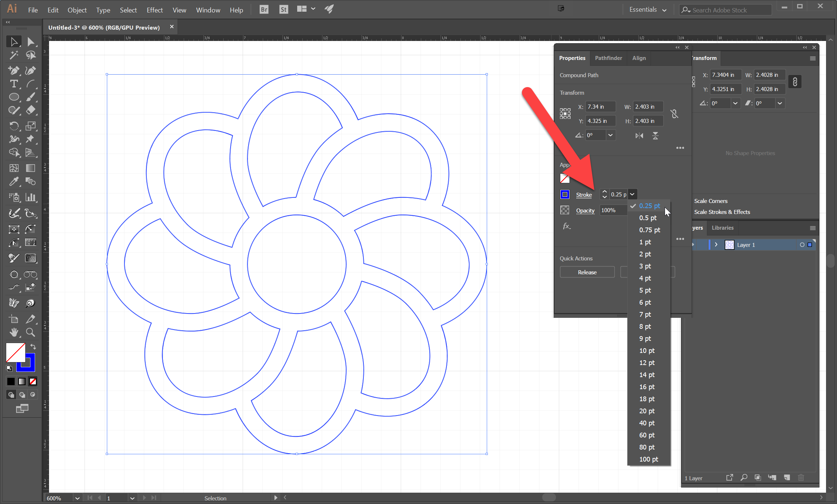Click the Pathfinder tab
The height and width of the screenshot is (504, 837).
(609, 58)
